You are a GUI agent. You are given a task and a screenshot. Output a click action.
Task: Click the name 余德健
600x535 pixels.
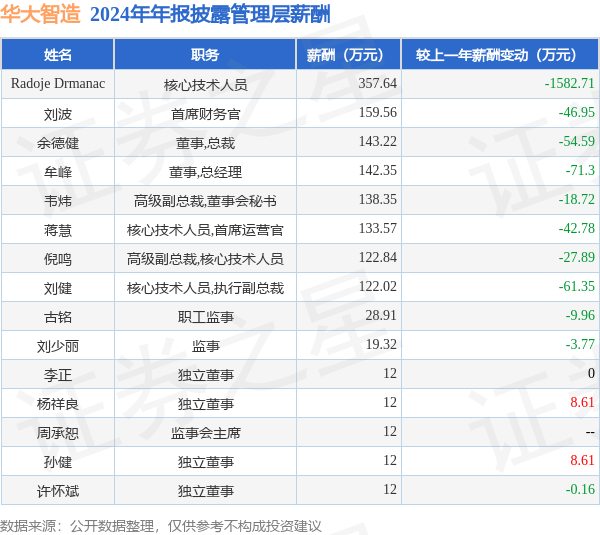tap(58, 143)
